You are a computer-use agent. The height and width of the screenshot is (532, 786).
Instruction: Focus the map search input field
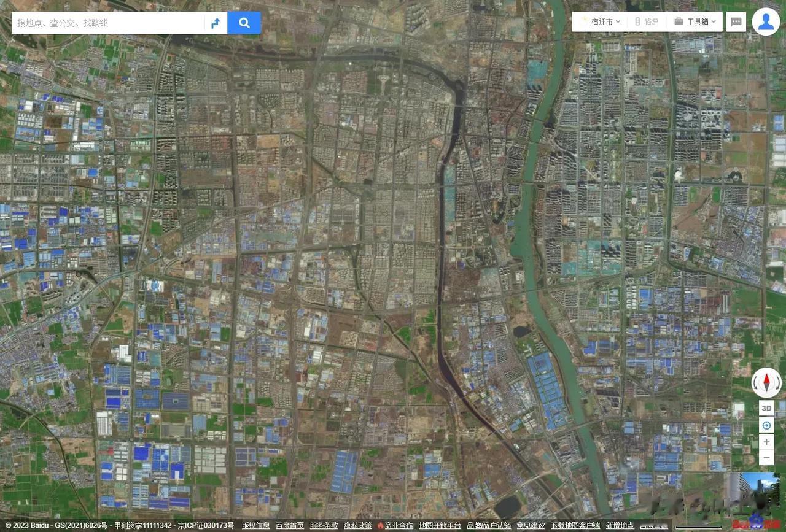[x=108, y=23]
